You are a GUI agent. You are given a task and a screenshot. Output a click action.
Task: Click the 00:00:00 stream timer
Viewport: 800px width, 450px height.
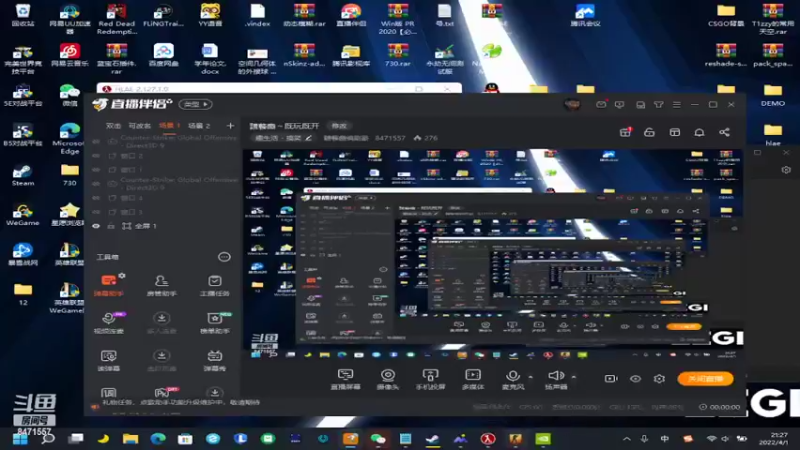pyautogui.click(x=724, y=407)
